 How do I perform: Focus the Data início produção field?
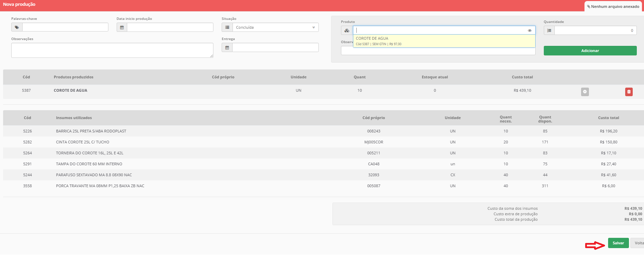[x=170, y=27]
